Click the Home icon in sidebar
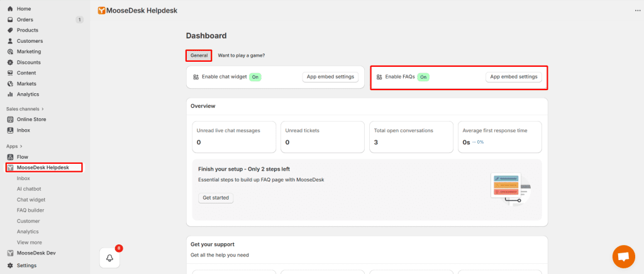Screen dimensions: 644x274 point(10,9)
